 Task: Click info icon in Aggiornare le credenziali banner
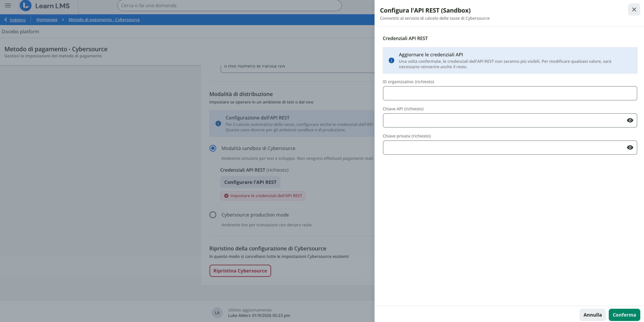(x=391, y=60)
